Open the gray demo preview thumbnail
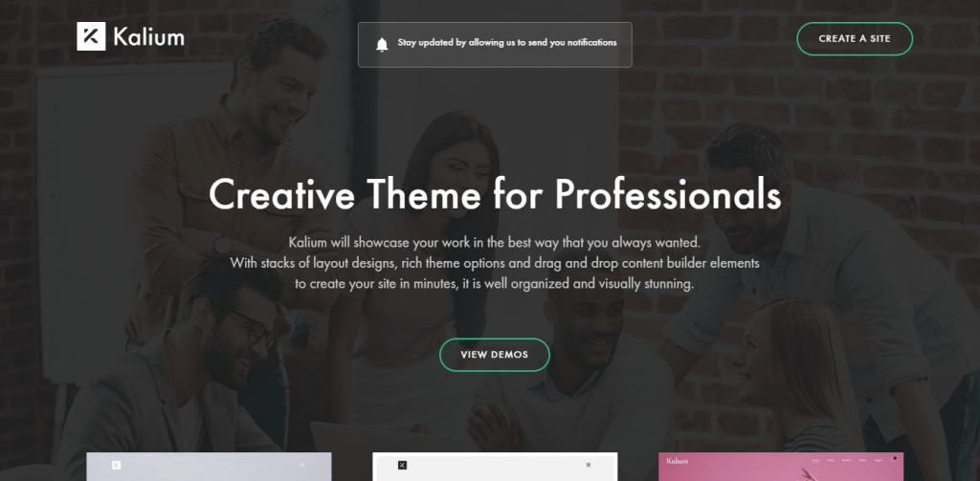This screenshot has height=481, width=980. pos(209,467)
